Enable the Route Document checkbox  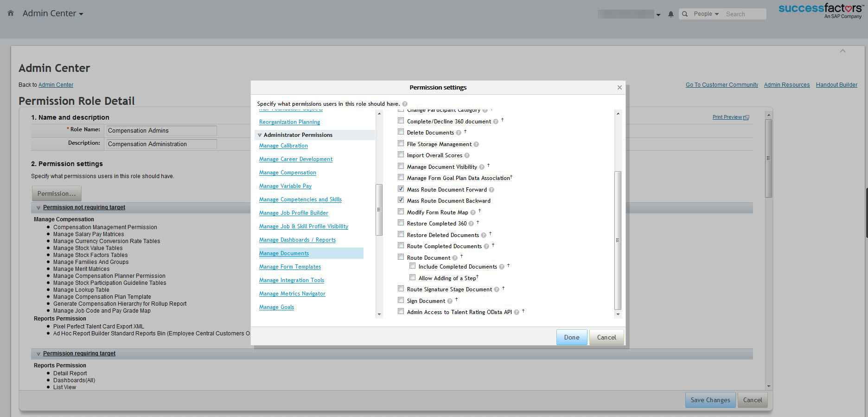(401, 257)
